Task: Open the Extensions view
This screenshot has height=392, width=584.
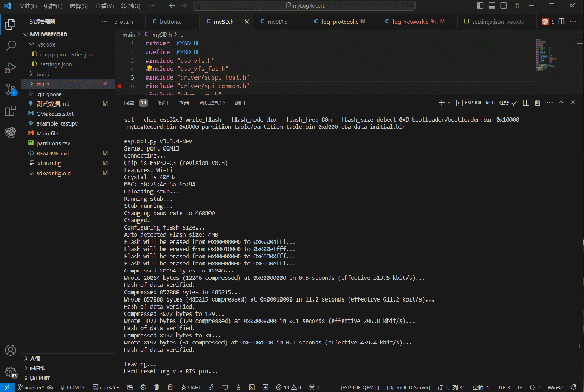Action: point(10,111)
